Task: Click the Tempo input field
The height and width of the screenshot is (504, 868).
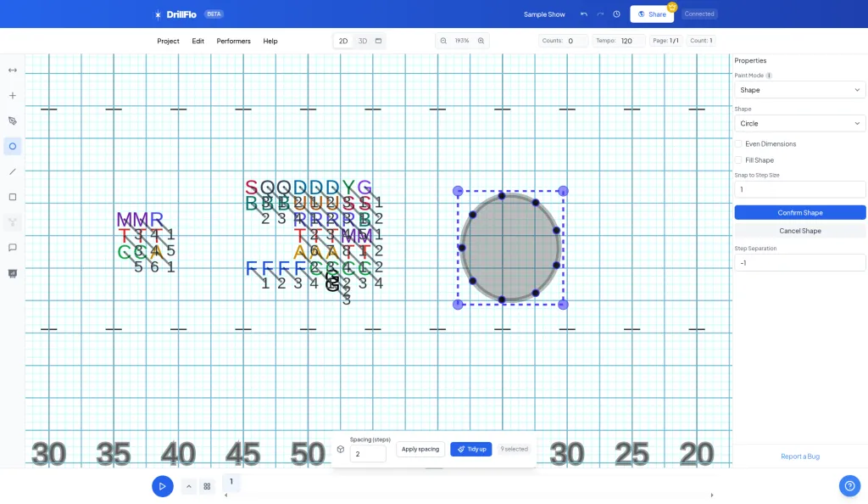Action: click(x=631, y=41)
